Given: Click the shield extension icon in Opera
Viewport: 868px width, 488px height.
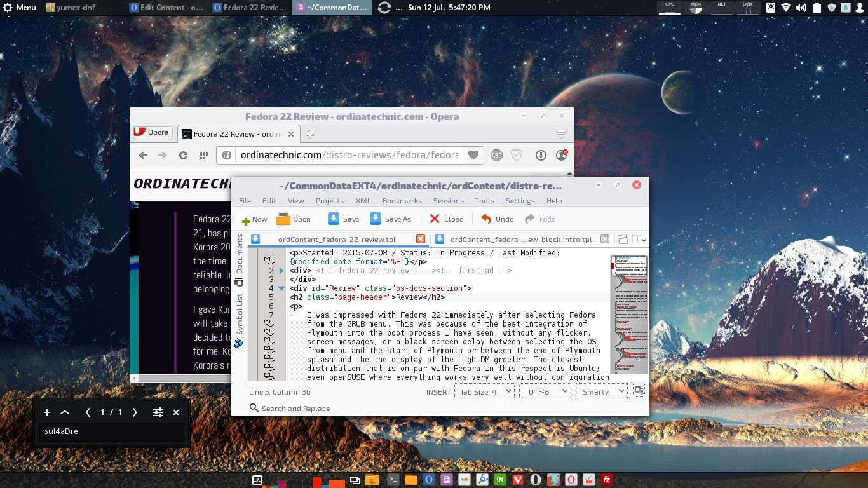Looking at the screenshot, I should click(517, 155).
